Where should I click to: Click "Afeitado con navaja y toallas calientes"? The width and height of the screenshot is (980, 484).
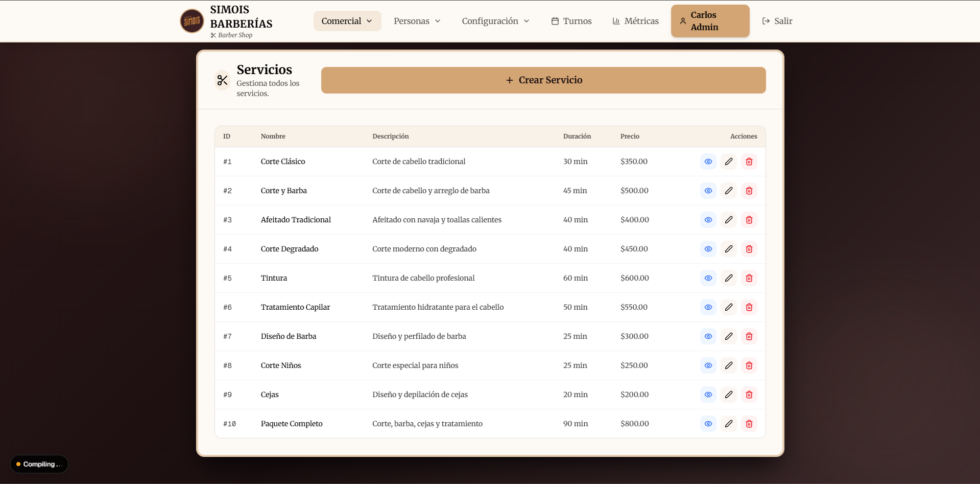(x=437, y=220)
